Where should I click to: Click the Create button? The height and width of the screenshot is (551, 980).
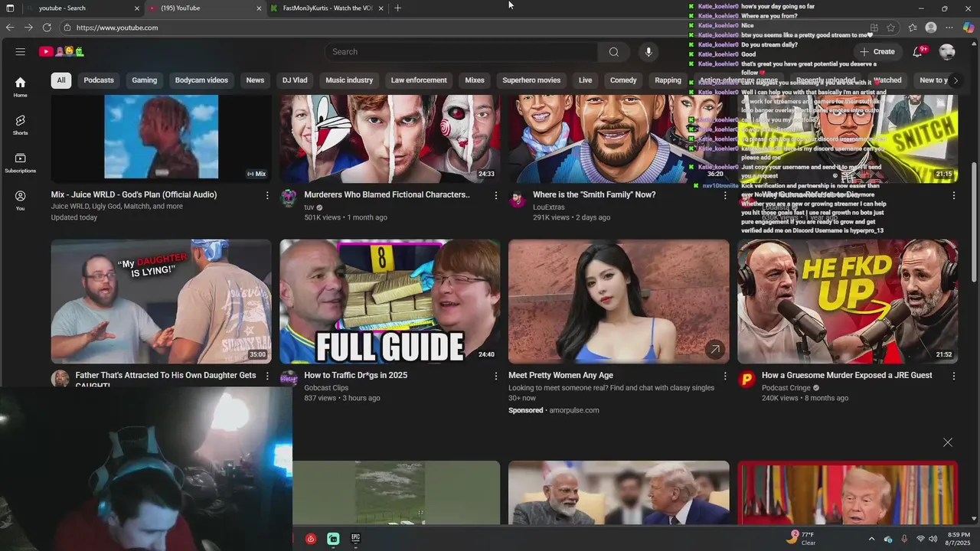point(877,52)
